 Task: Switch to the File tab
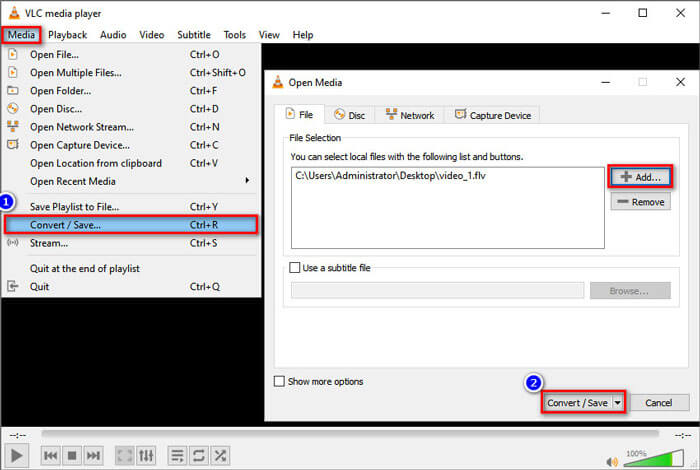299,115
